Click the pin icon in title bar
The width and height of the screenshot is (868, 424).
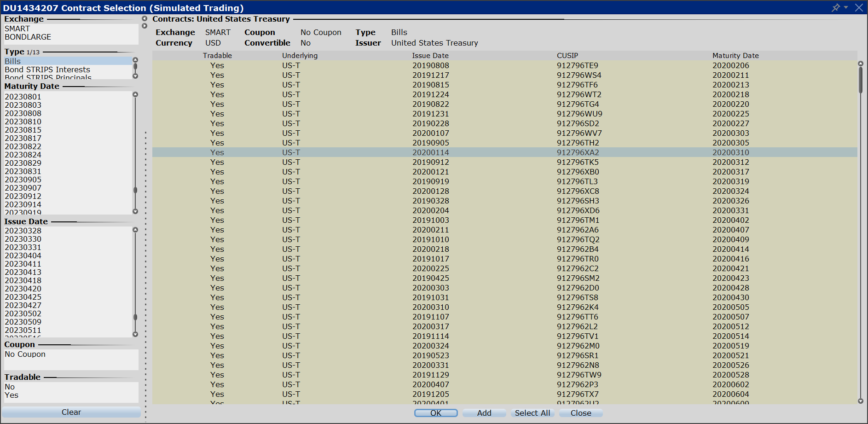(x=835, y=8)
